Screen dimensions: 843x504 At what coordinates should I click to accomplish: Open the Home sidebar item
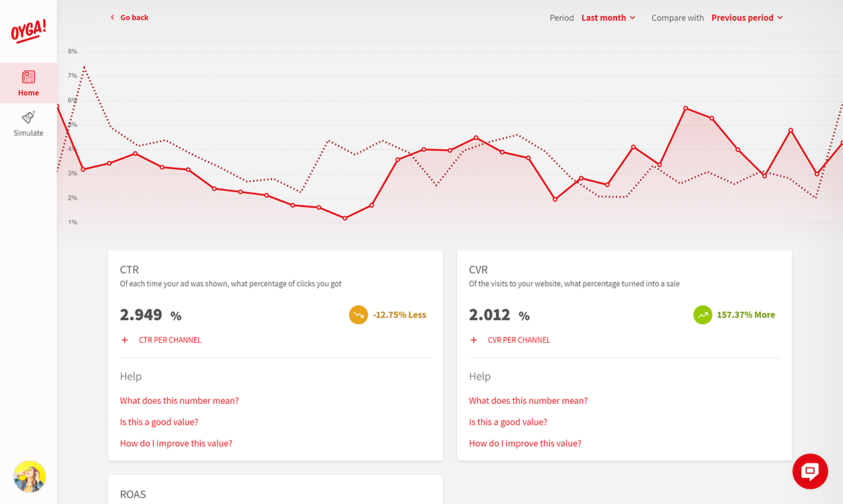pos(29,83)
